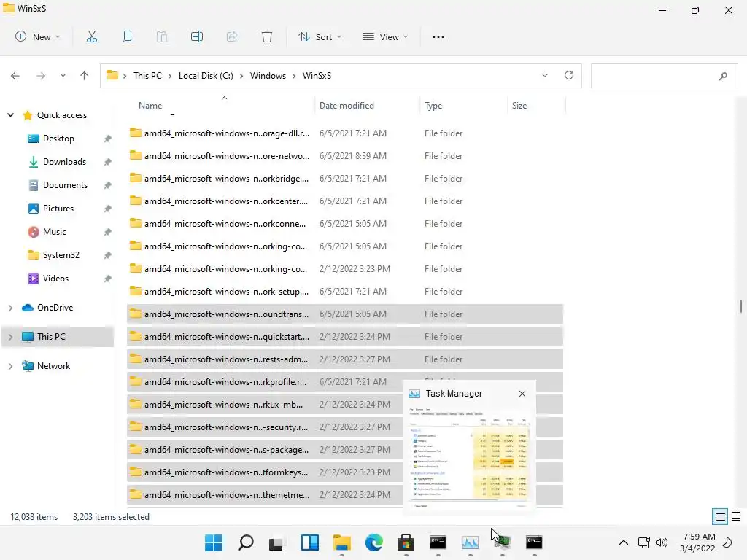Select Desktop in Quick access
The height and width of the screenshot is (560, 747).
click(x=58, y=138)
